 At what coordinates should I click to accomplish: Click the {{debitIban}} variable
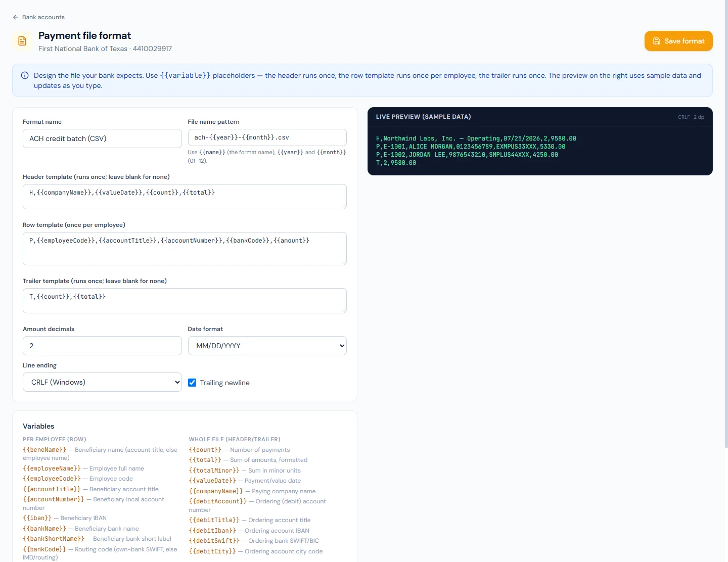click(x=212, y=531)
